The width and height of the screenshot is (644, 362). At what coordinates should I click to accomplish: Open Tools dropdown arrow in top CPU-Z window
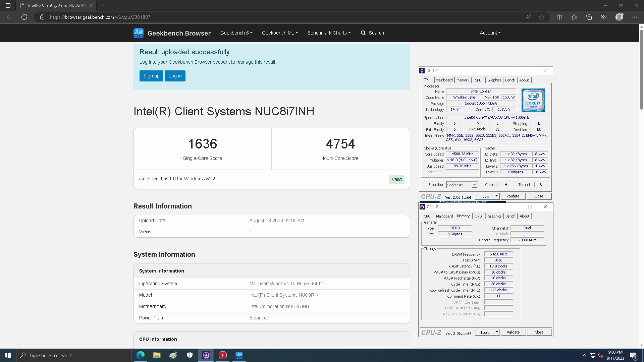pyautogui.click(x=496, y=196)
